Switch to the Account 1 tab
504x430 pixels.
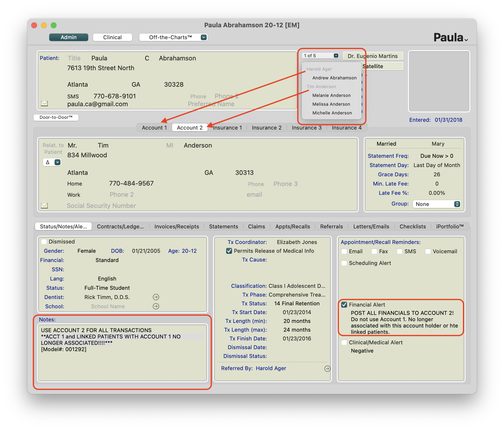[154, 128]
